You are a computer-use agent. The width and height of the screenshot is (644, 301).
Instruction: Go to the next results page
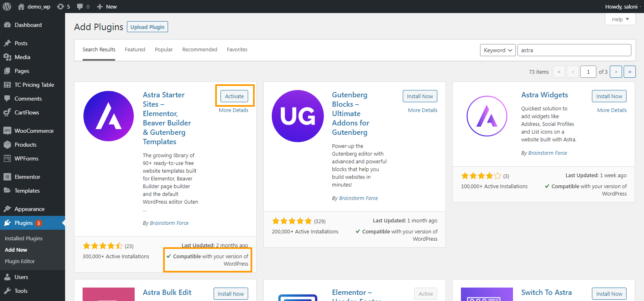click(616, 72)
